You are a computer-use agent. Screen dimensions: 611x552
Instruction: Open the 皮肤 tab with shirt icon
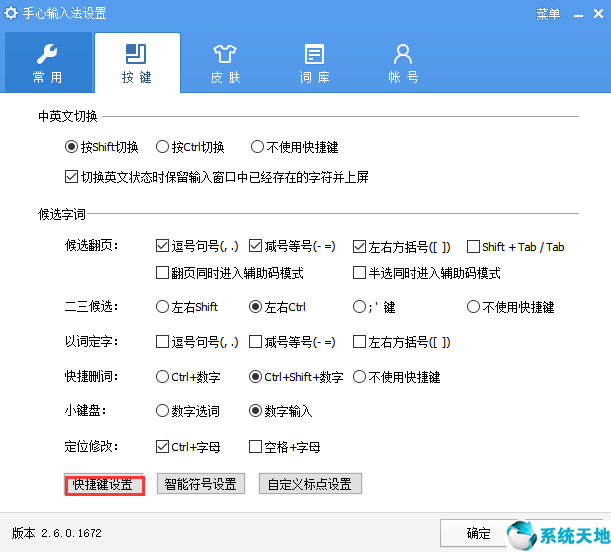[226, 62]
